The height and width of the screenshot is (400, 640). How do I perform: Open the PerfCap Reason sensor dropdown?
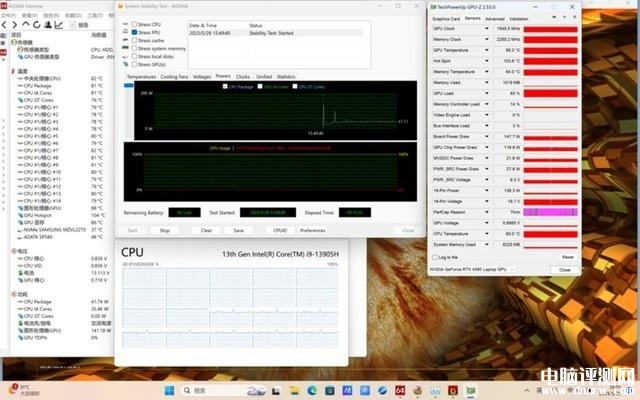click(487, 212)
